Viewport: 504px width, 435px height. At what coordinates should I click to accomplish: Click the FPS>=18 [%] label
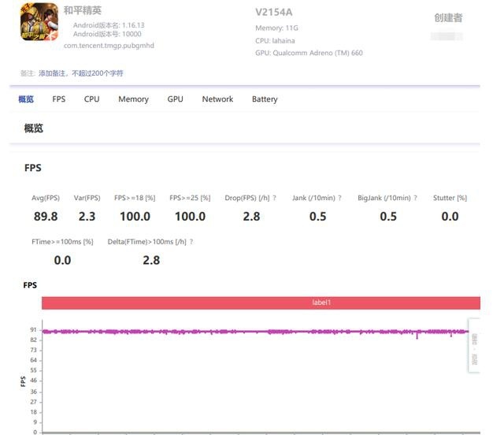pos(135,198)
